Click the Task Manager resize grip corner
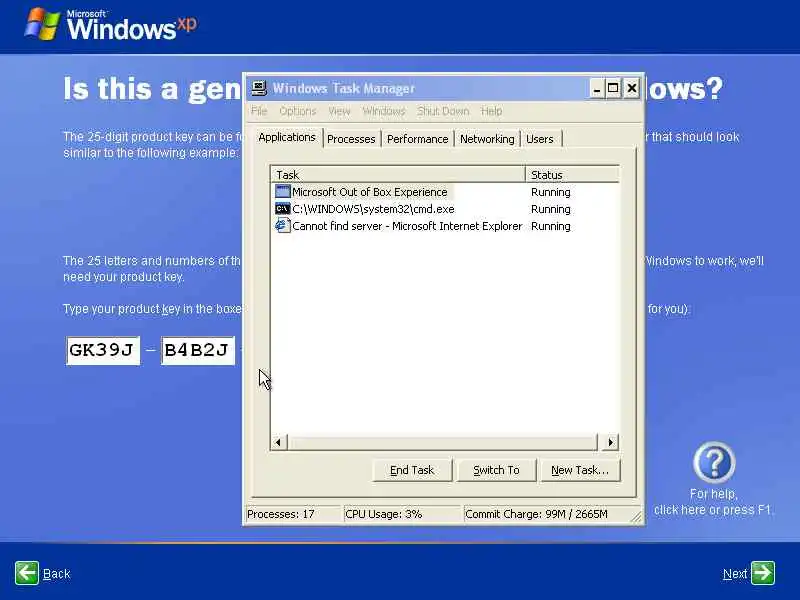The width and height of the screenshot is (800, 600). coord(636,517)
